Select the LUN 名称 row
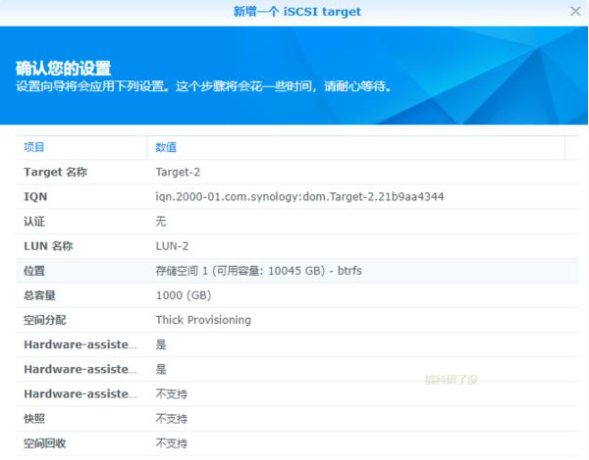Image resolution: width=589 pixels, height=460 pixels. (x=297, y=246)
